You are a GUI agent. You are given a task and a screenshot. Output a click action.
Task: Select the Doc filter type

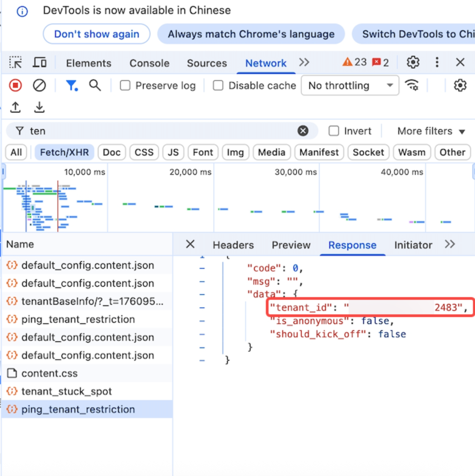click(112, 152)
